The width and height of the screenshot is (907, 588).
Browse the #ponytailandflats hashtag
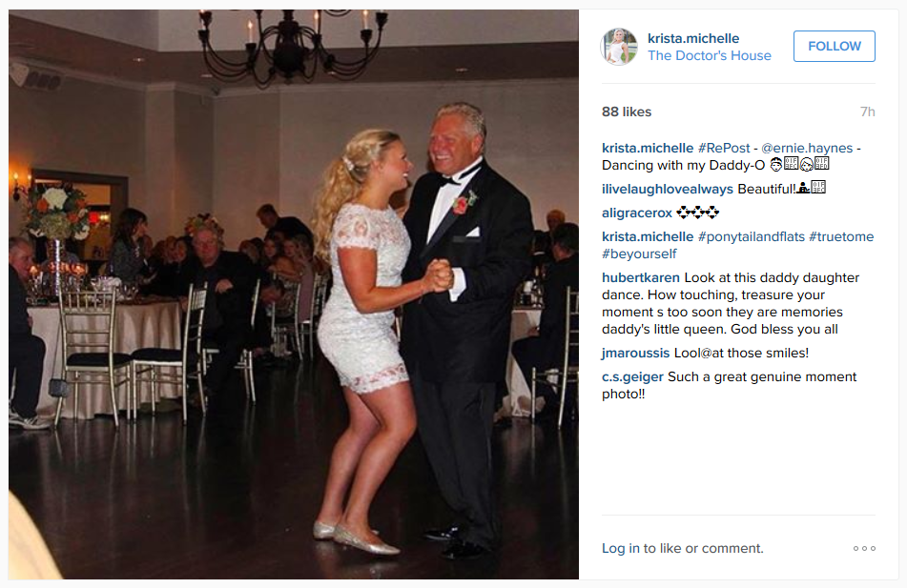pos(752,236)
